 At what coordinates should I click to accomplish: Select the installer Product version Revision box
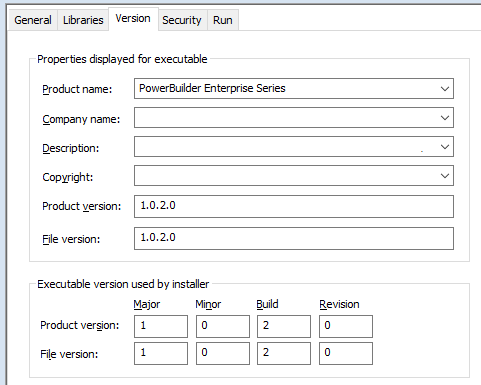[346, 326]
